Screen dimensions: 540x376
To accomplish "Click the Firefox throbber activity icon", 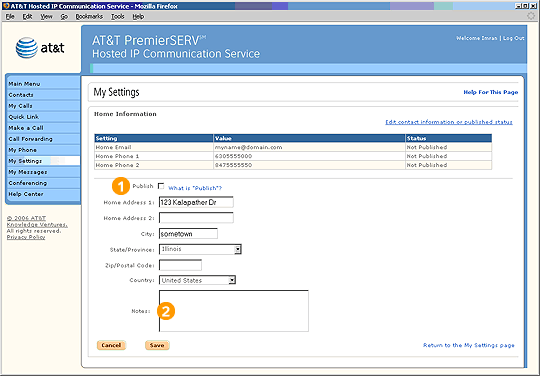I will (531, 16).
